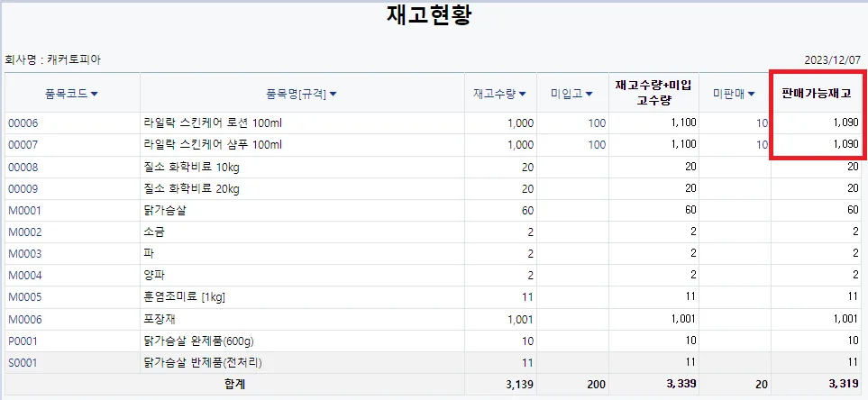Click the 미입고 column header dropdown
This screenshot has width=868, height=400.
click(589, 94)
